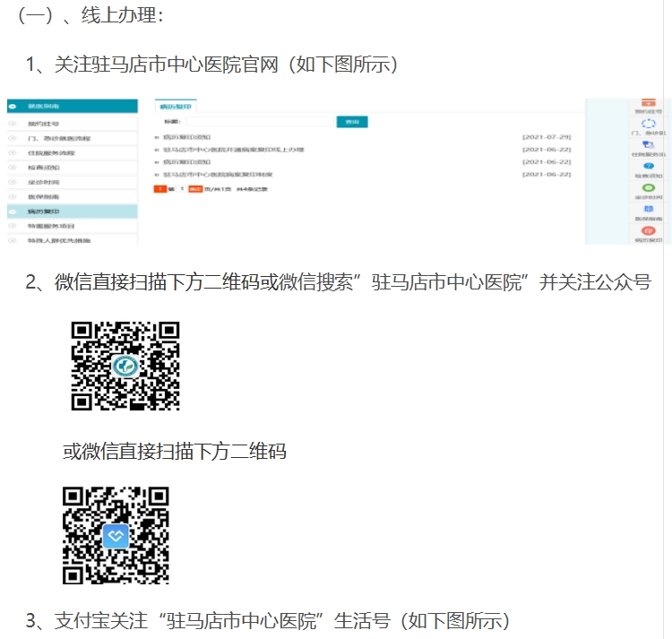The height and width of the screenshot is (639, 672).
Task: Click the eye icon beside 预约挂号 menu row
Action: 13,124
